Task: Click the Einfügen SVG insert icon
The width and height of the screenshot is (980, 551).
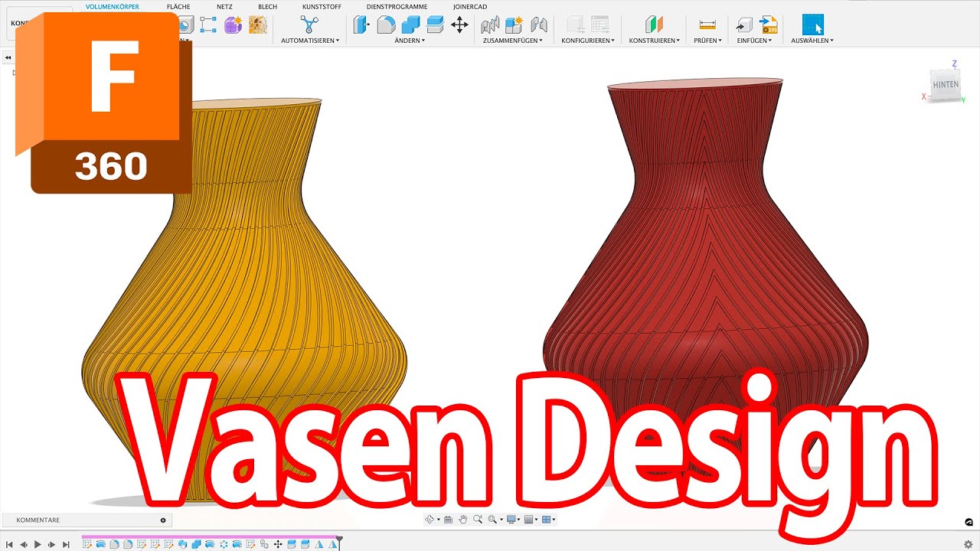Action: pos(769,24)
